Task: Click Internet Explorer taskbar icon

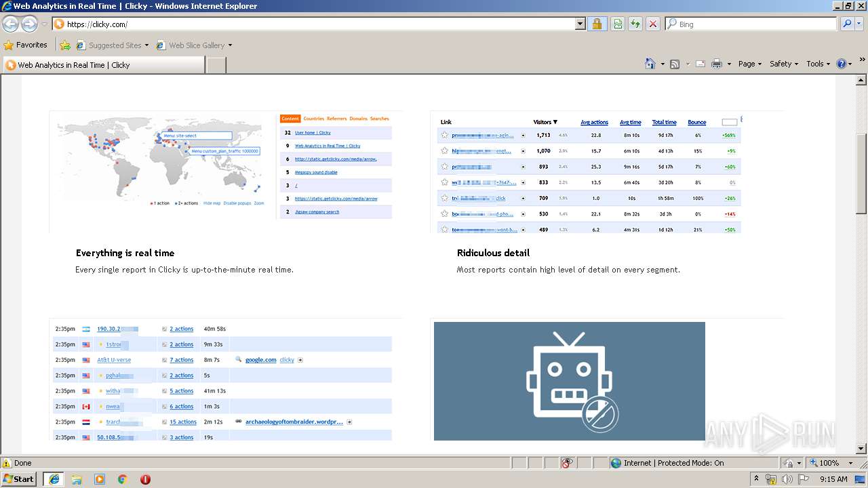Action: (x=54, y=479)
